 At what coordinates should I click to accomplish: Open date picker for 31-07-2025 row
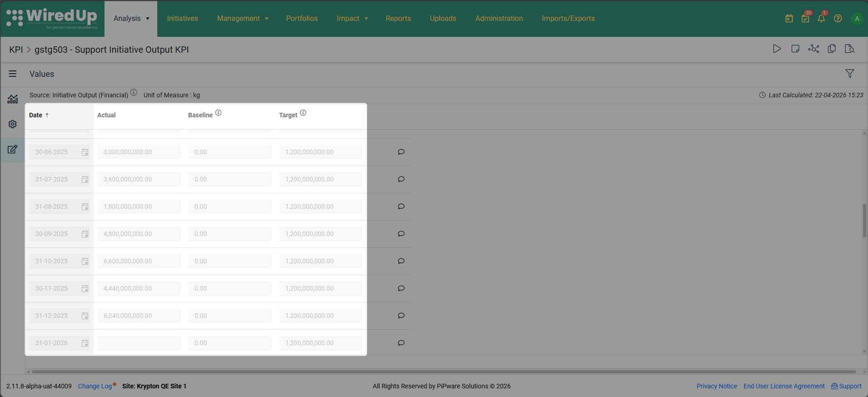(x=85, y=179)
